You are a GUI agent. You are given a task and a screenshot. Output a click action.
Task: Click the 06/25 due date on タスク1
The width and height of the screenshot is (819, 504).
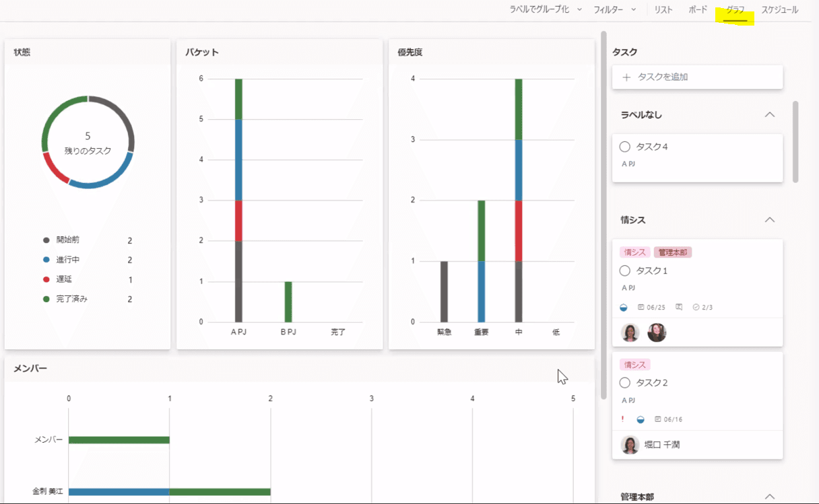pyautogui.click(x=651, y=308)
